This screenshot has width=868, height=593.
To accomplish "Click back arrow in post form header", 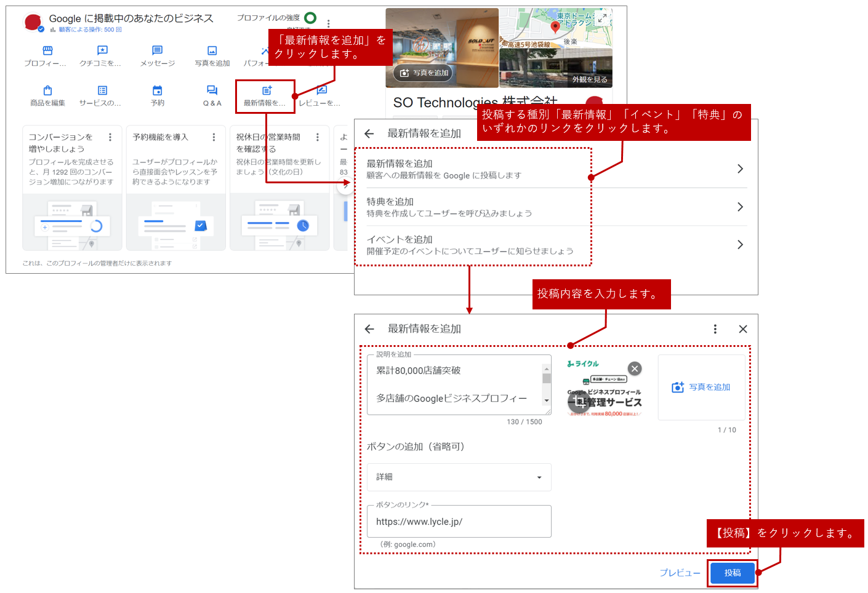I will [x=369, y=329].
